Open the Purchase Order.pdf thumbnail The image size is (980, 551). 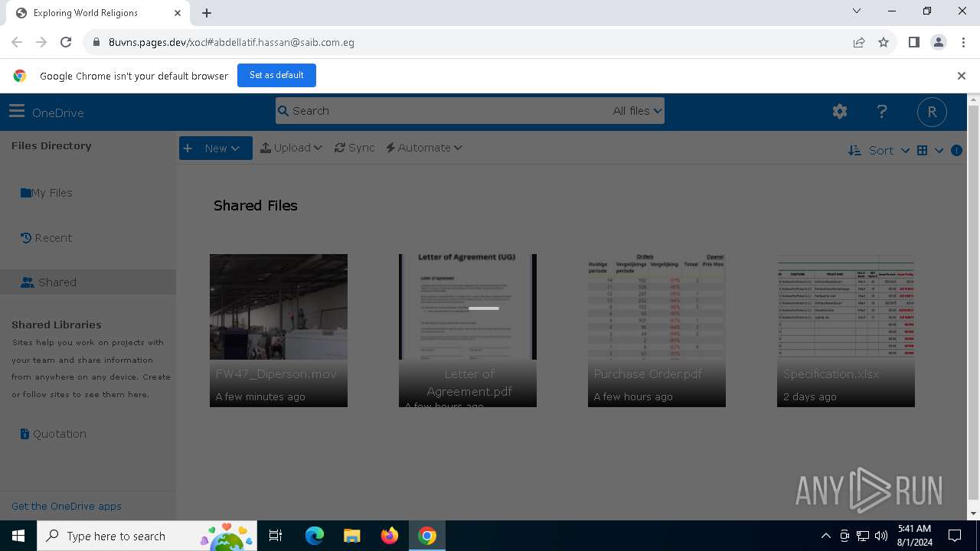(x=657, y=330)
